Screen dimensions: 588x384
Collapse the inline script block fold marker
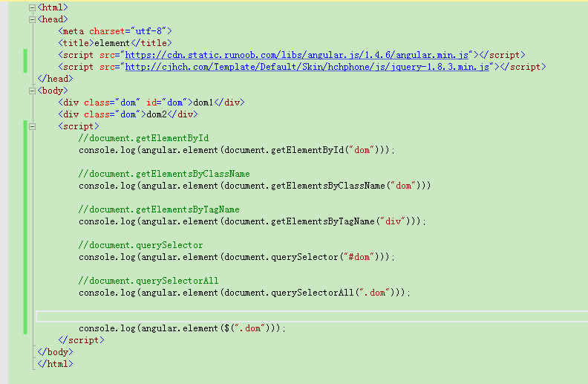pos(32,126)
